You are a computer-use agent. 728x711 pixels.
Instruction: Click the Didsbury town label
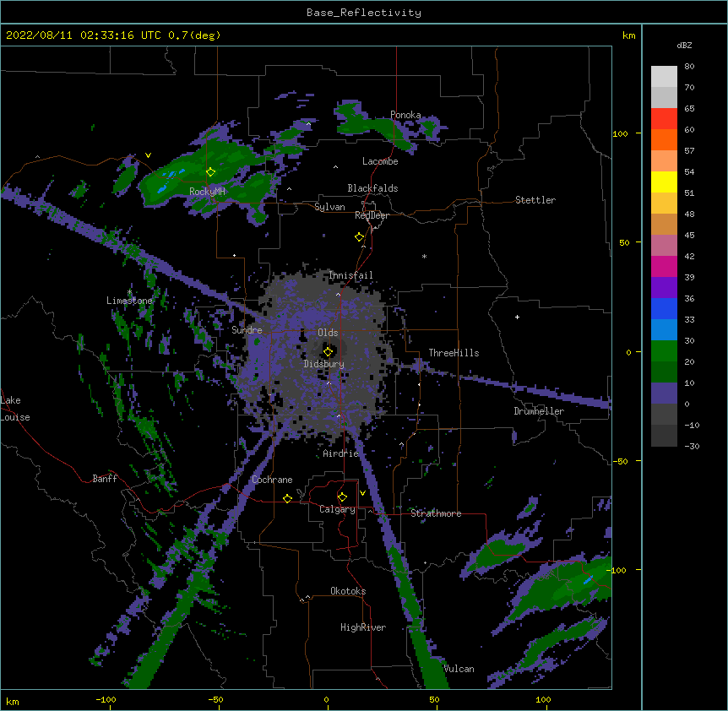pos(324,364)
